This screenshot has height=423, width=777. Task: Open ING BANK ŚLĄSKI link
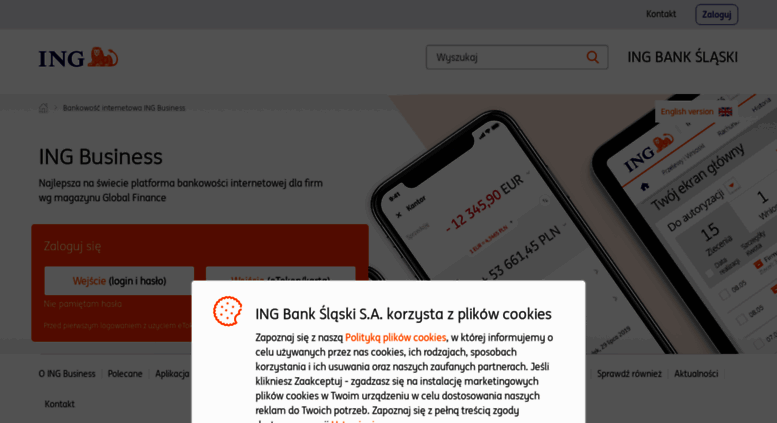click(682, 57)
